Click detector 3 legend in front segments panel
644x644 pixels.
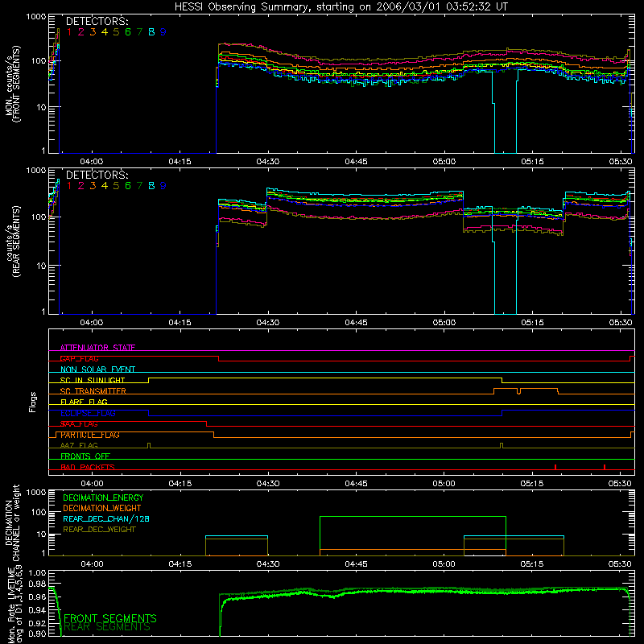coord(93,32)
